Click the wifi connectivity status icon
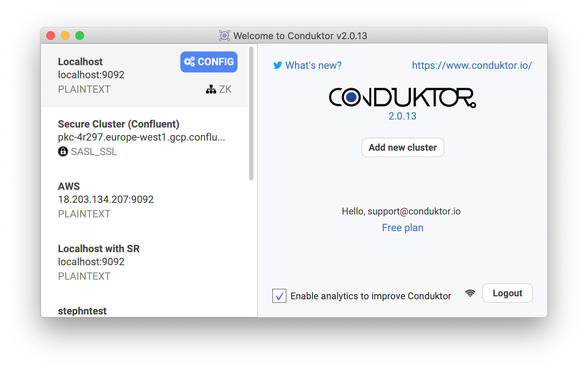The width and height of the screenshot is (588, 371). pyautogui.click(x=470, y=293)
